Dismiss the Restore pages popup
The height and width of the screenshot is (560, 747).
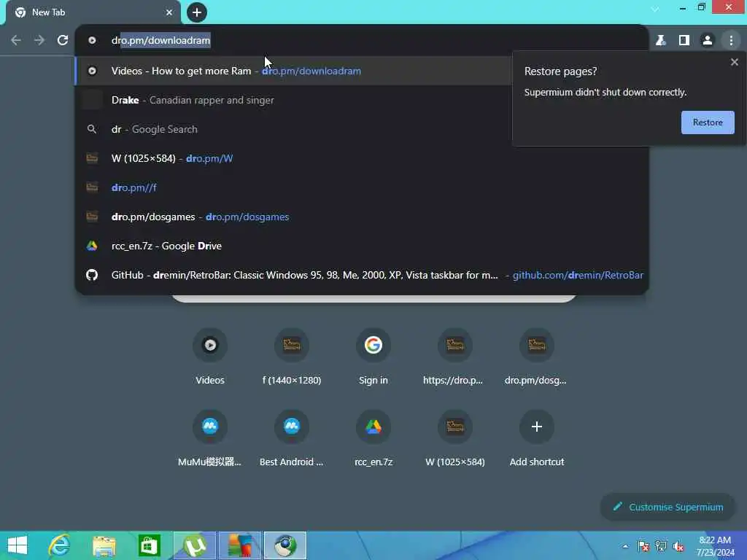pyautogui.click(x=734, y=62)
